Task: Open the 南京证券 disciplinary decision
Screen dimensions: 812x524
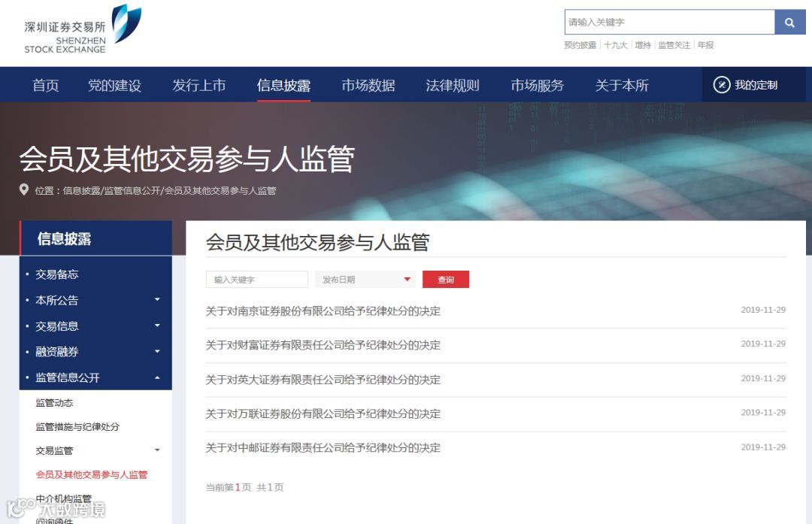Action: (x=323, y=310)
